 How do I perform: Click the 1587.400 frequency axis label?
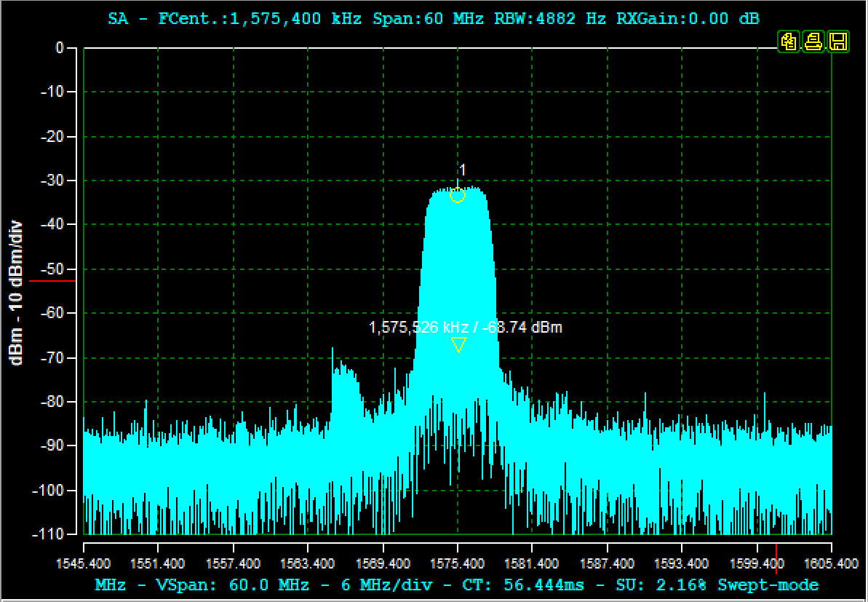coord(608,564)
